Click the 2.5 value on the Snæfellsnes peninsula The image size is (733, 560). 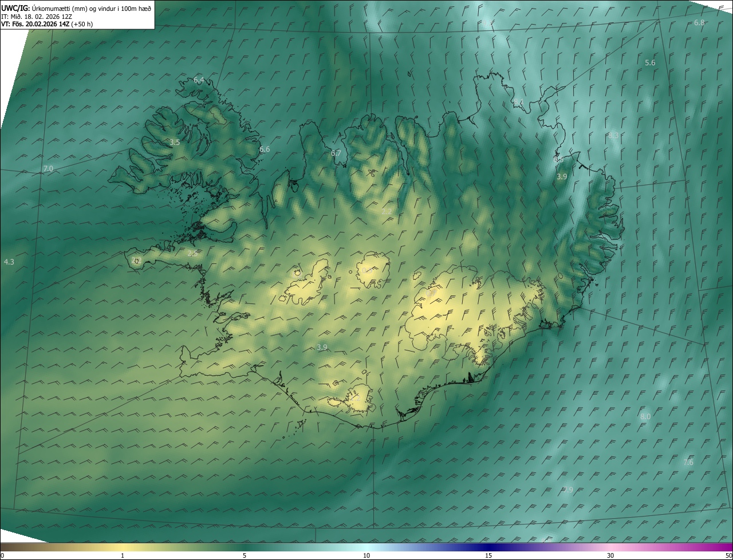click(x=192, y=253)
